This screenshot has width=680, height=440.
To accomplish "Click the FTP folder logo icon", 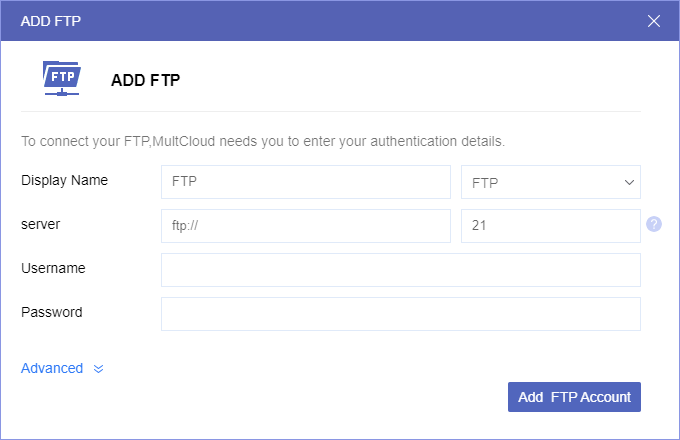I will [61, 79].
